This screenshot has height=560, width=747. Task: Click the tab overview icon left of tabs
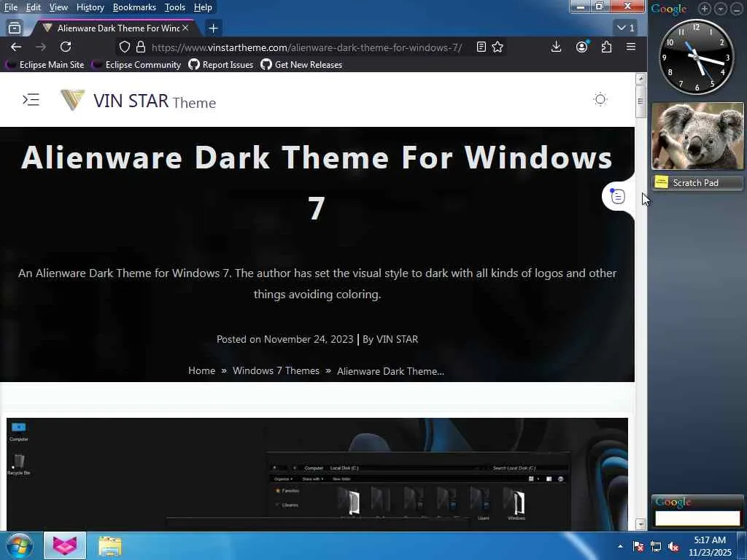15,28
